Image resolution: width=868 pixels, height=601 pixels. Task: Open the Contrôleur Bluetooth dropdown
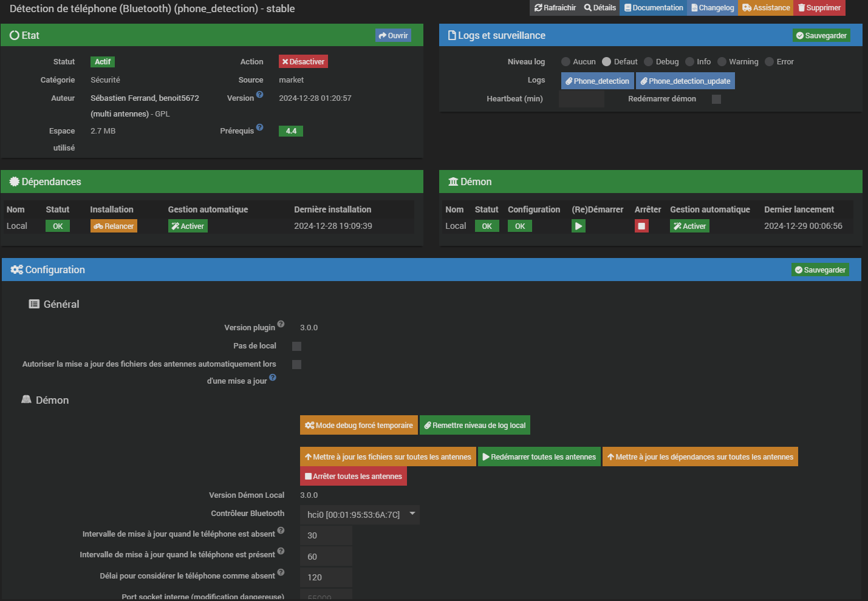pos(360,515)
